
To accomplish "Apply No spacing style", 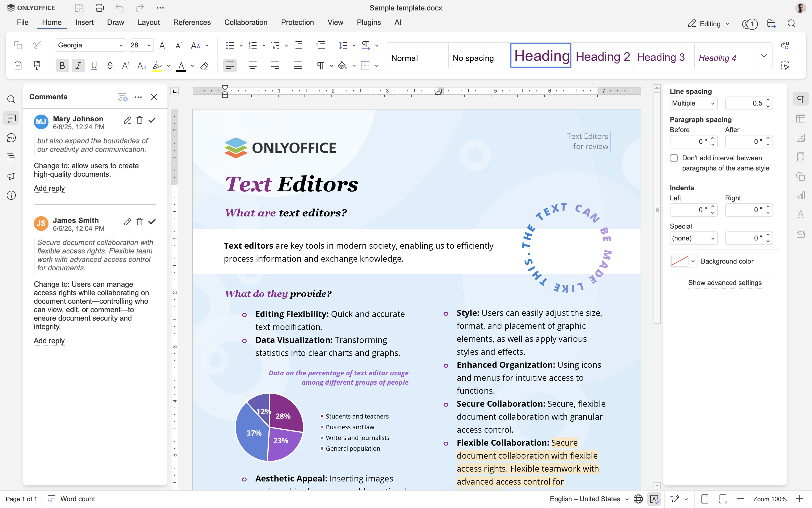I will 479,56.
